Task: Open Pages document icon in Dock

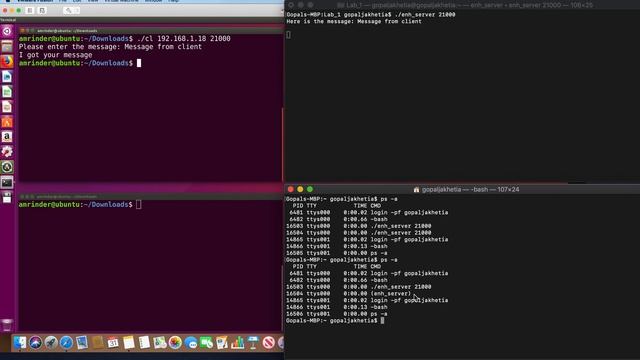Action: 222,342
